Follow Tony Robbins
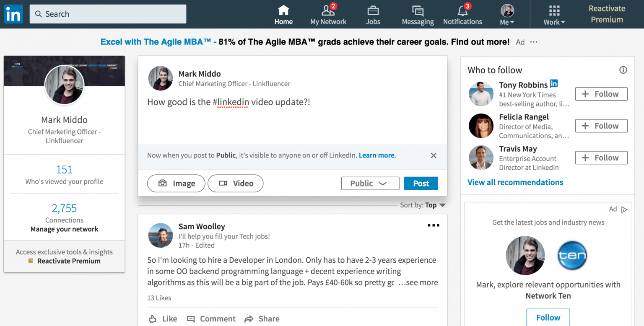Viewport: 644px width, 326px height. 601,94
